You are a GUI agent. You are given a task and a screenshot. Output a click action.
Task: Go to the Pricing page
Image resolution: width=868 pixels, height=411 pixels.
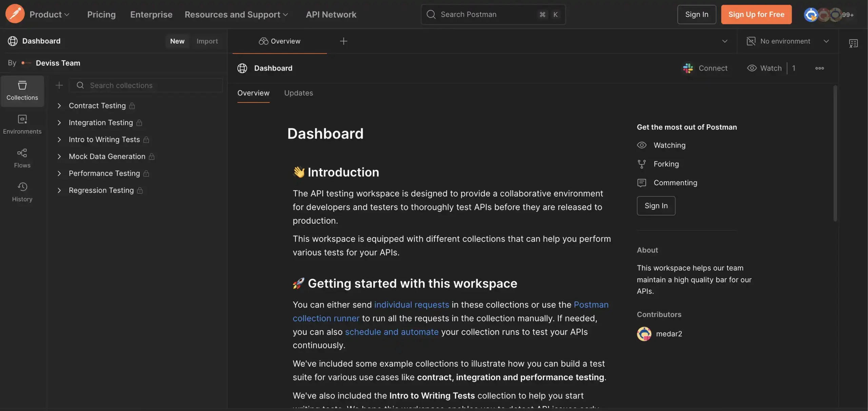tap(101, 15)
